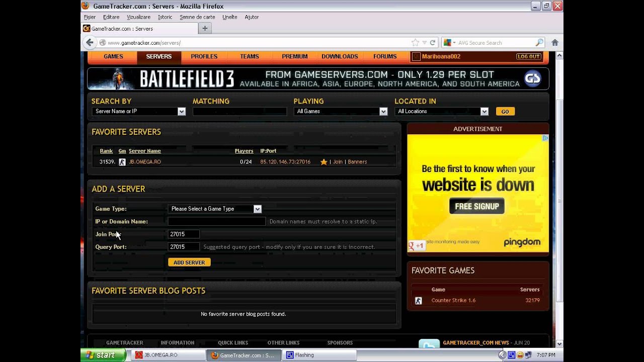This screenshot has width=644, height=362.
Task: Click the browser address bar
Action: [259, 43]
